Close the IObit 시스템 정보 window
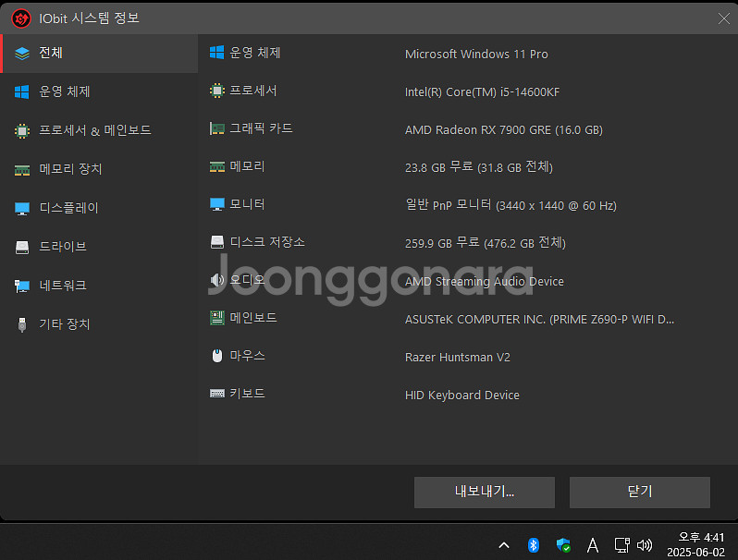 pyautogui.click(x=723, y=18)
